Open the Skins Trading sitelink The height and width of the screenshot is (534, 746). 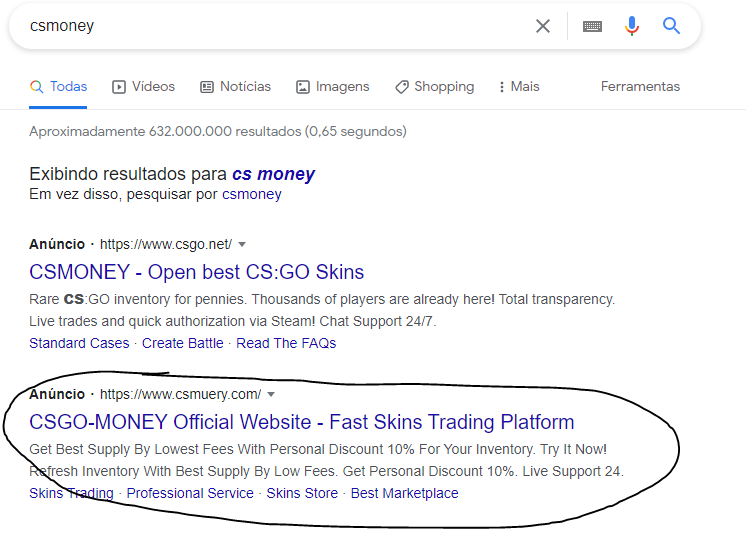tap(71, 493)
